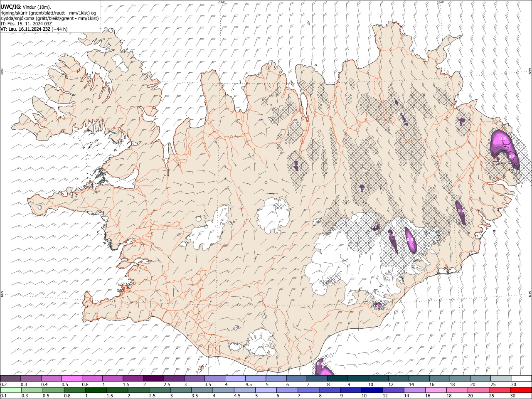This screenshot has height=399, width=532.
Task: Click the "VT: Lau. 16.11.2024 23Z" valid time
Action: coord(25,29)
